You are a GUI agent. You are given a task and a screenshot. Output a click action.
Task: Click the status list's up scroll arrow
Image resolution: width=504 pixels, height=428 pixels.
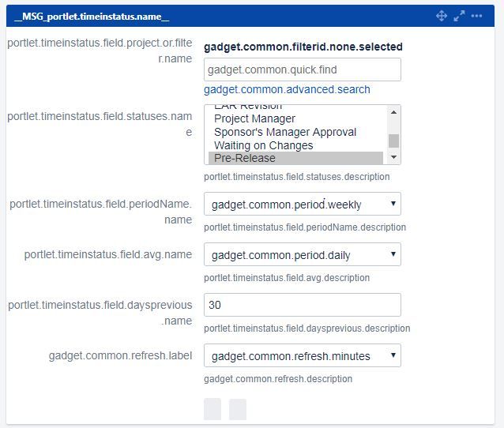point(393,112)
